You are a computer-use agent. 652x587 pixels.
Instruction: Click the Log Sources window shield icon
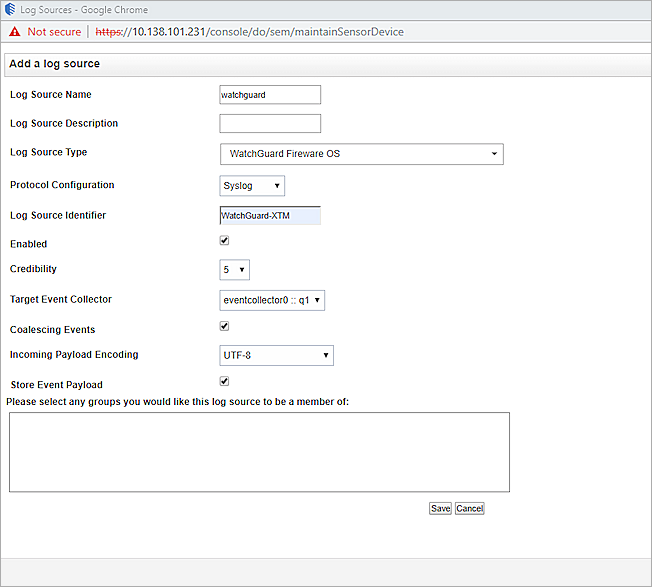10,9
